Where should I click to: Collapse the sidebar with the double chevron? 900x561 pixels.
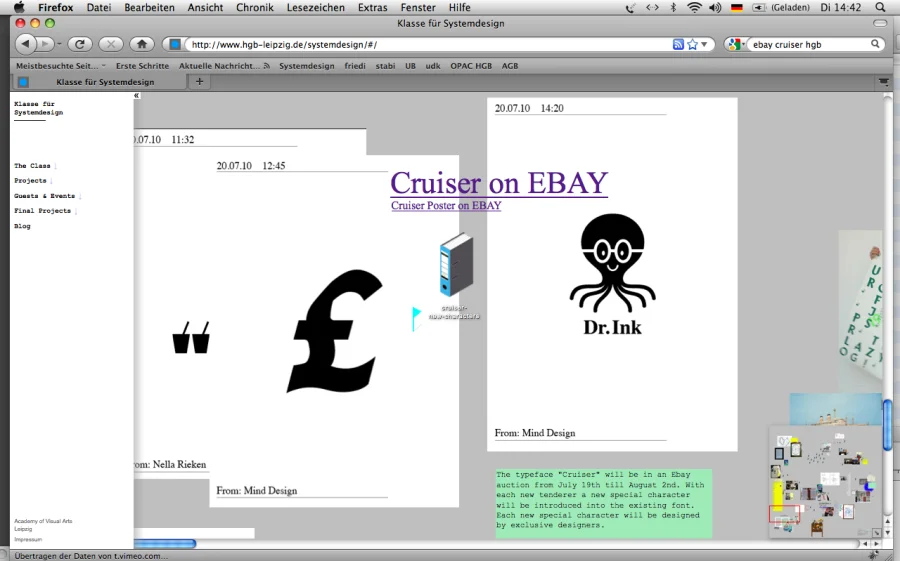(x=136, y=96)
